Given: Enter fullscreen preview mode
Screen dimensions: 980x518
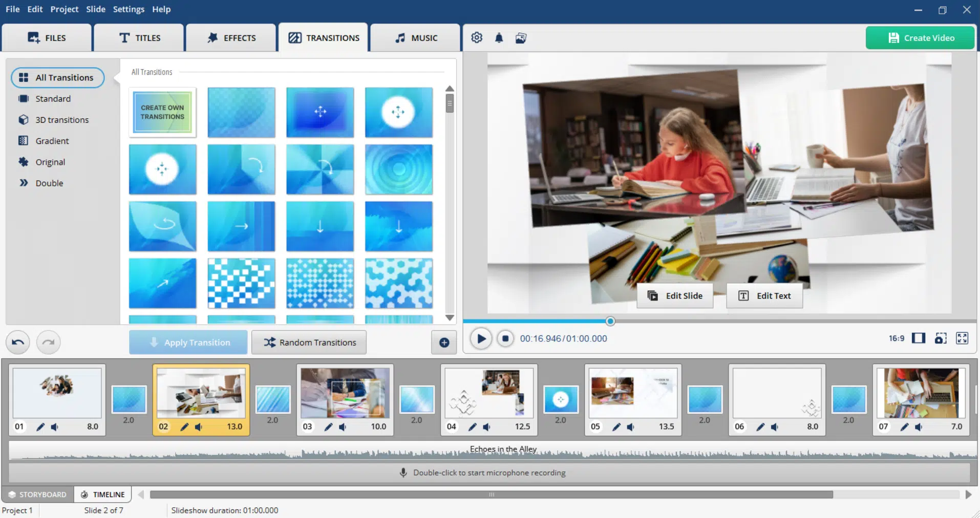Looking at the screenshot, I should 962,338.
